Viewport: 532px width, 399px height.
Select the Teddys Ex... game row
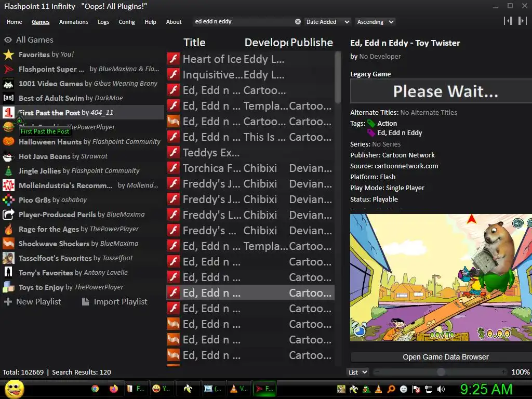point(250,153)
